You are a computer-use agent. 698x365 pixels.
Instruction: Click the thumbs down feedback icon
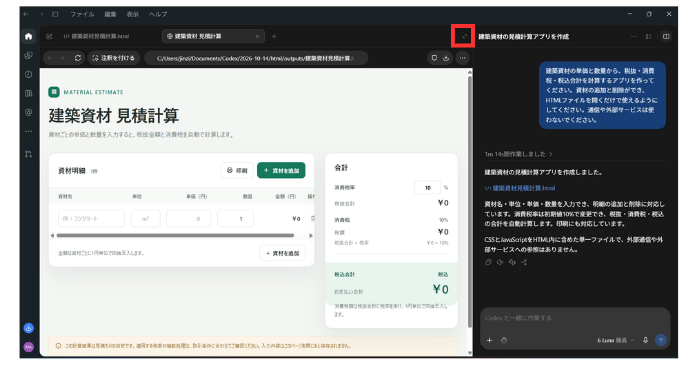click(x=512, y=263)
